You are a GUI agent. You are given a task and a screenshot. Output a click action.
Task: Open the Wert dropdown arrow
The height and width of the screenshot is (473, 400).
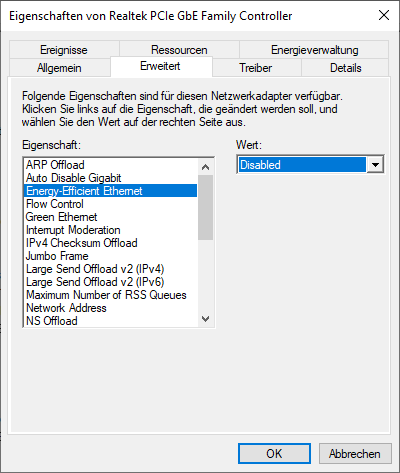click(375, 165)
